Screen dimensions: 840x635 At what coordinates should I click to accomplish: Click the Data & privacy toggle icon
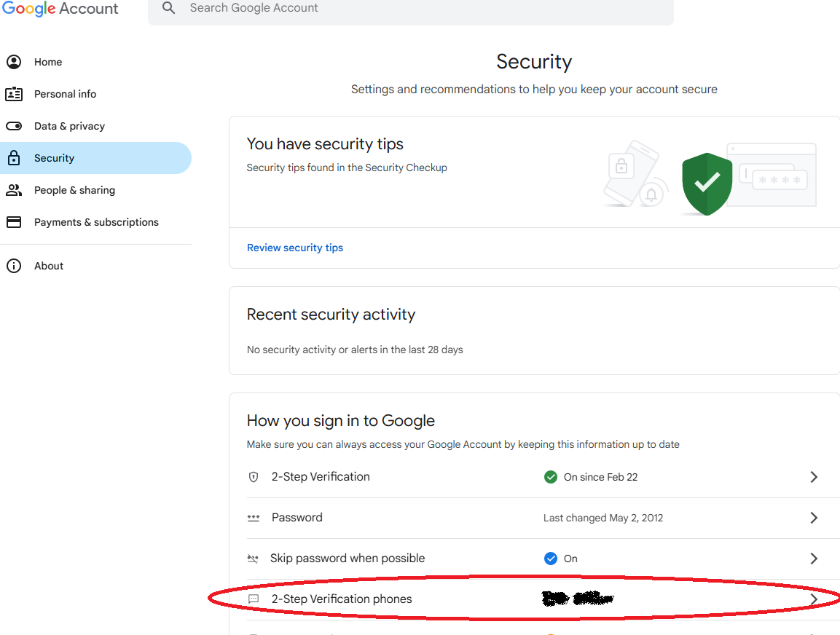[14, 127]
